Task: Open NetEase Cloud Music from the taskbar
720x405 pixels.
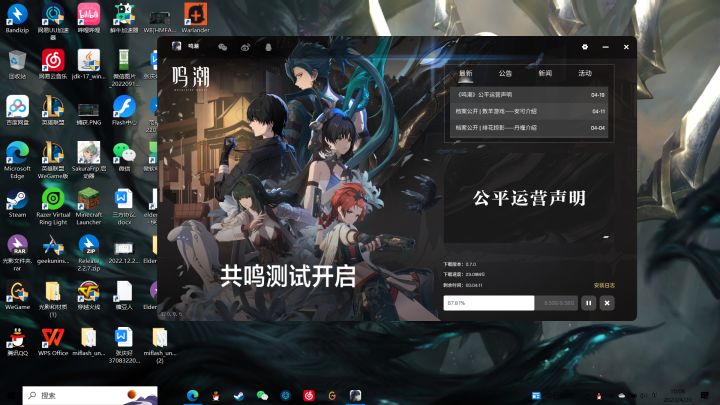Action: click(x=309, y=395)
